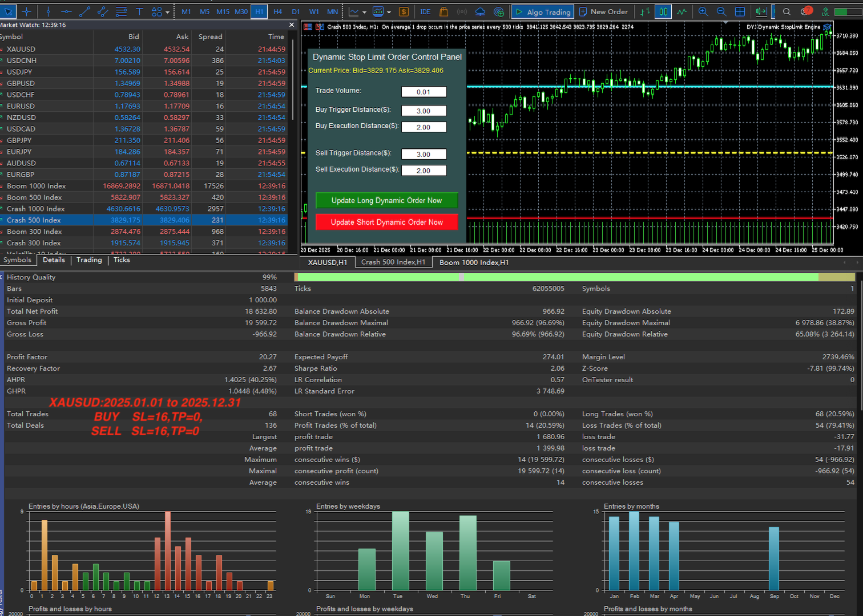Click the trading signals broadcast icon
The width and height of the screenshot is (863, 616).
point(462,11)
